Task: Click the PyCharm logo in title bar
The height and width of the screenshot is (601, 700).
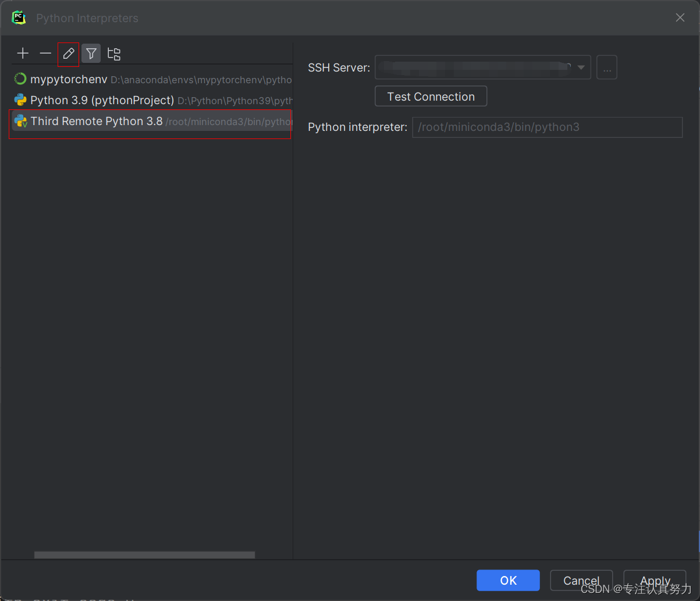Action: coord(19,17)
